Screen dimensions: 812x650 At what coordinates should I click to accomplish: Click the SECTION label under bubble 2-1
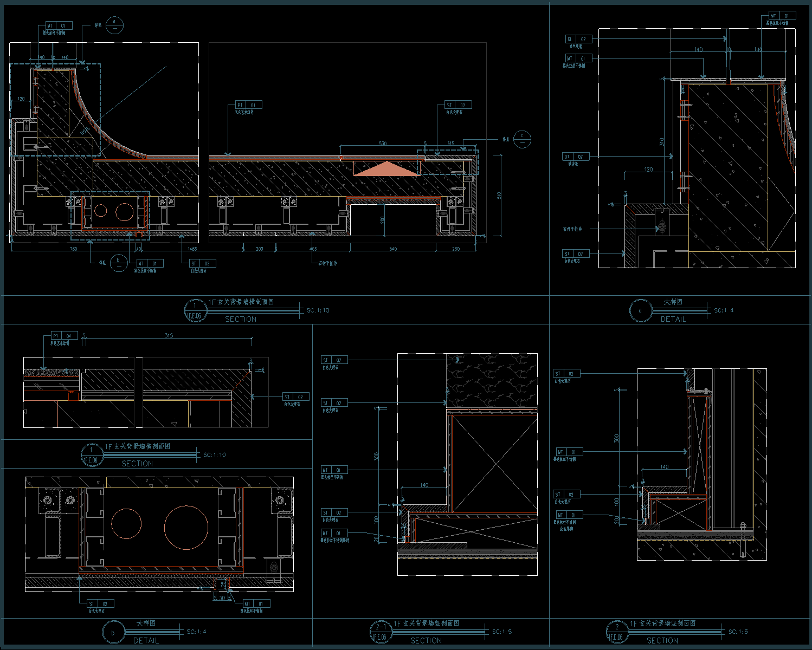point(426,640)
